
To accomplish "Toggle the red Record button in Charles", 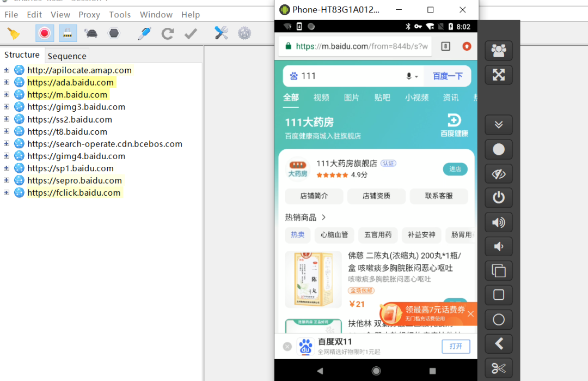I will (45, 33).
